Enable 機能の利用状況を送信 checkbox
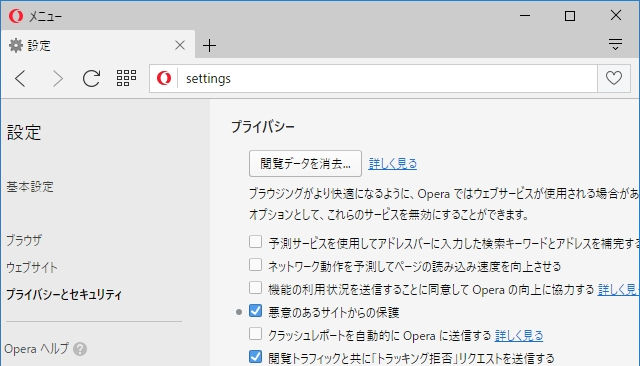 (256, 288)
